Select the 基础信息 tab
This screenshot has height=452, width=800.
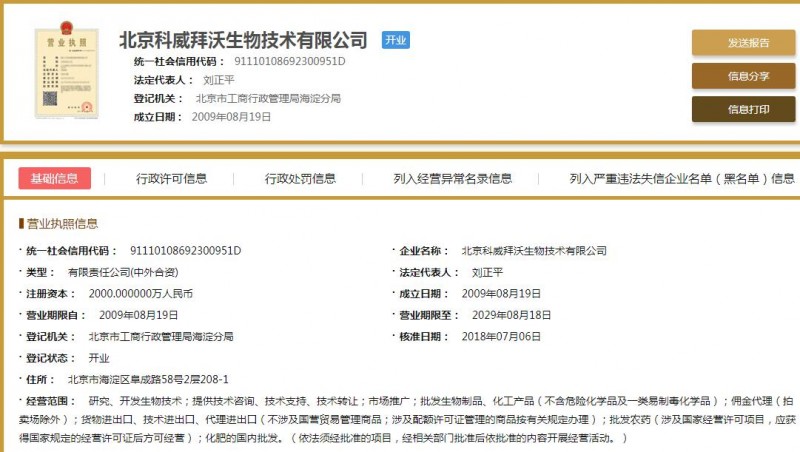pos(55,179)
